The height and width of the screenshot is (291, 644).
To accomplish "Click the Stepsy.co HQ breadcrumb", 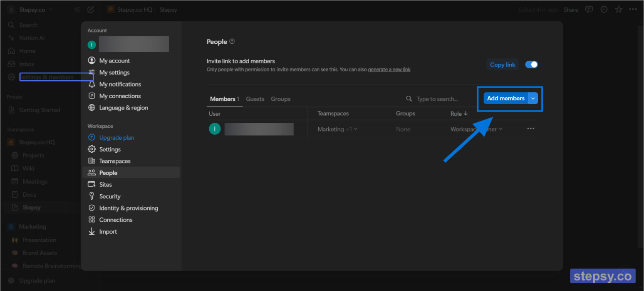I will coord(135,10).
